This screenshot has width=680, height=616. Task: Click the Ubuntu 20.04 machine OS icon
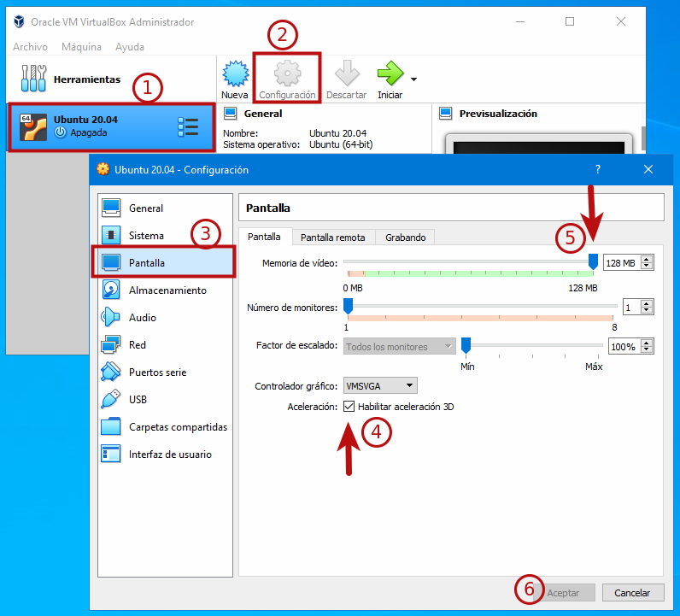coord(33,127)
